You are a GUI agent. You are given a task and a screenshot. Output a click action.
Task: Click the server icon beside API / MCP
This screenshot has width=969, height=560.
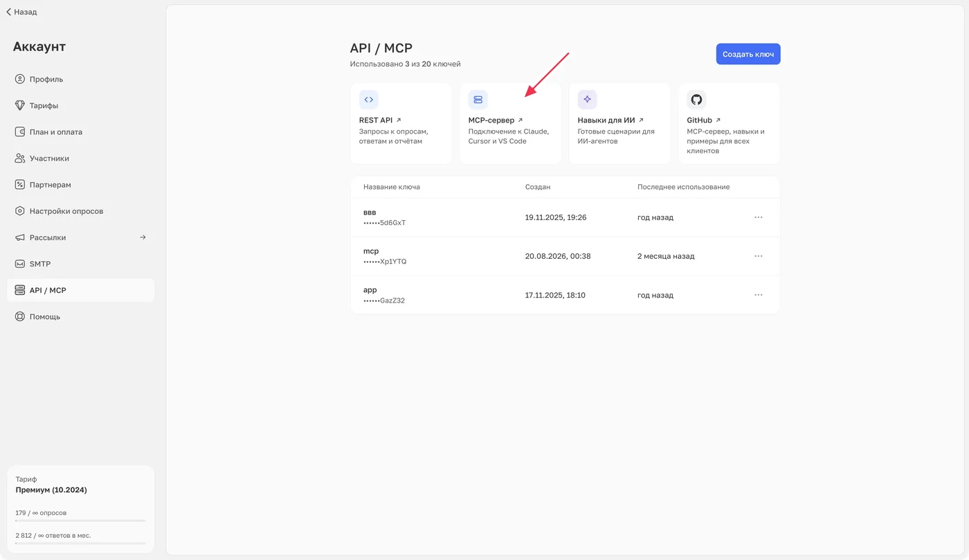(x=20, y=290)
